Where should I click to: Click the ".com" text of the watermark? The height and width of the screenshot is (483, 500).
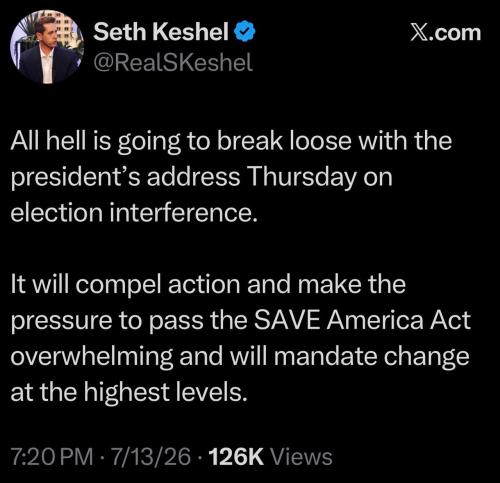[455, 33]
